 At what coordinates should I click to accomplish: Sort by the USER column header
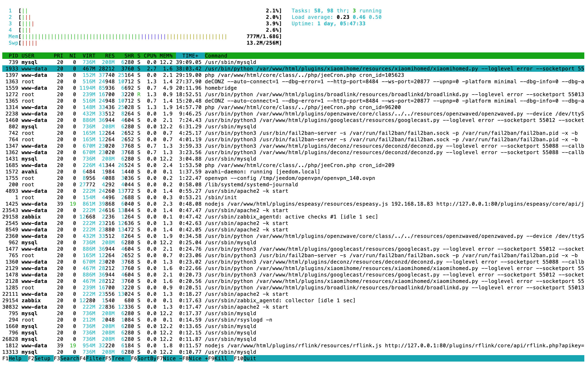point(28,56)
